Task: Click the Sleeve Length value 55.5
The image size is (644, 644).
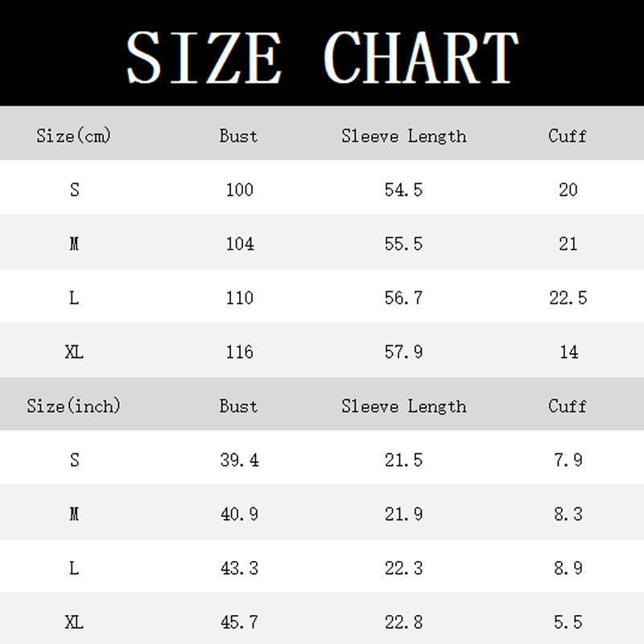Action: click(x=403, y=244)
